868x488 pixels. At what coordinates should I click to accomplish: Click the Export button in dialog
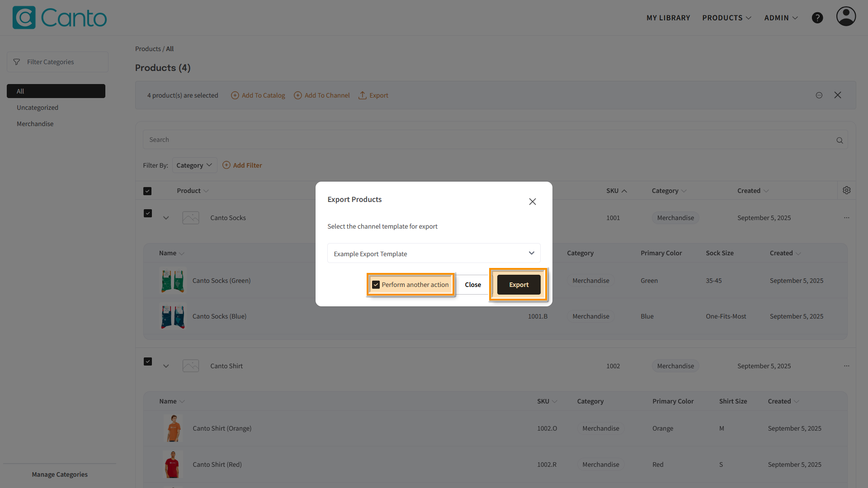(519, 285)
